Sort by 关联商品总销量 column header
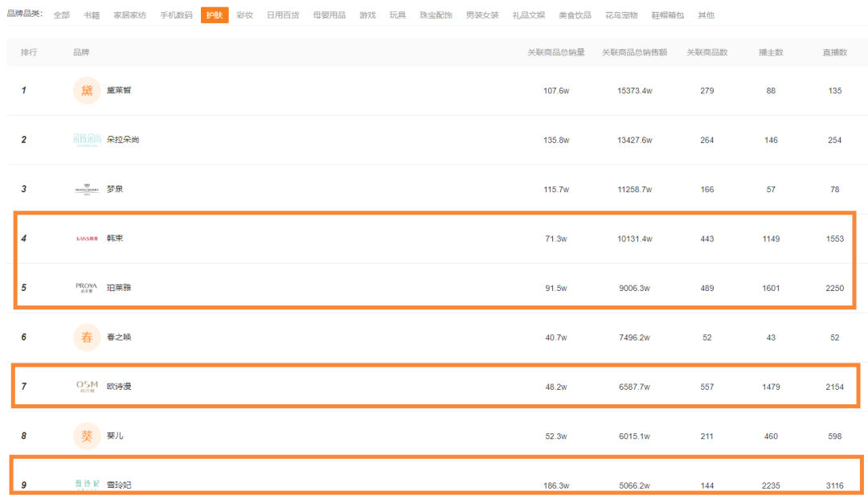This screenshot has height=496, width=868. pos(556,52)
